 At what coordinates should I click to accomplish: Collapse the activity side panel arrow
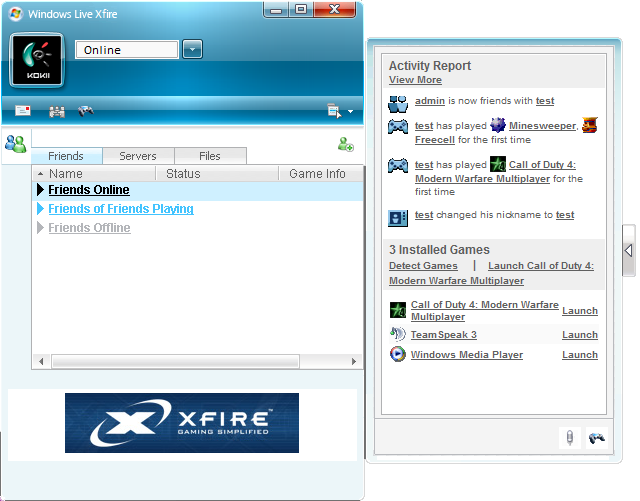click(628, 250)
